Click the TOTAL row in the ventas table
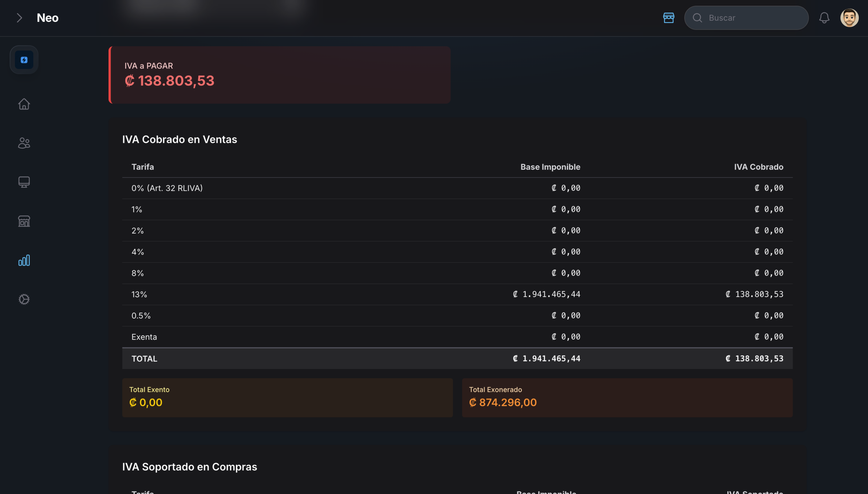The image size is (868, 494). [x=457, y=358]
